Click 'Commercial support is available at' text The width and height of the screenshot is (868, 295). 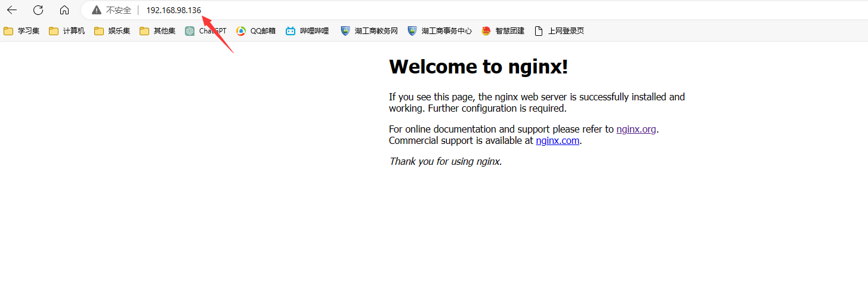click(461, 141)
